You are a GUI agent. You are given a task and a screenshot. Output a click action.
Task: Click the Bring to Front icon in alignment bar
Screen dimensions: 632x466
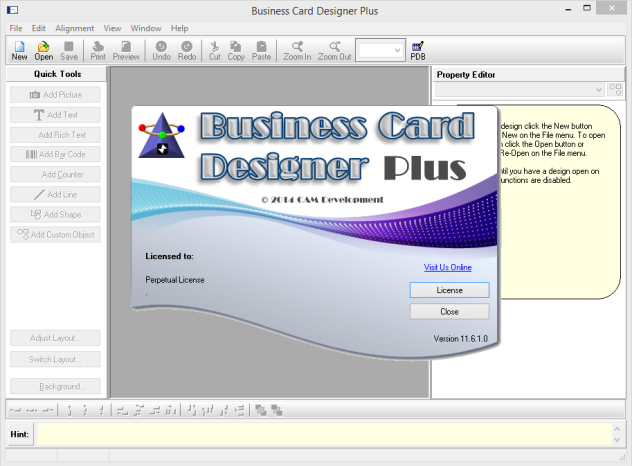point(261,410)
